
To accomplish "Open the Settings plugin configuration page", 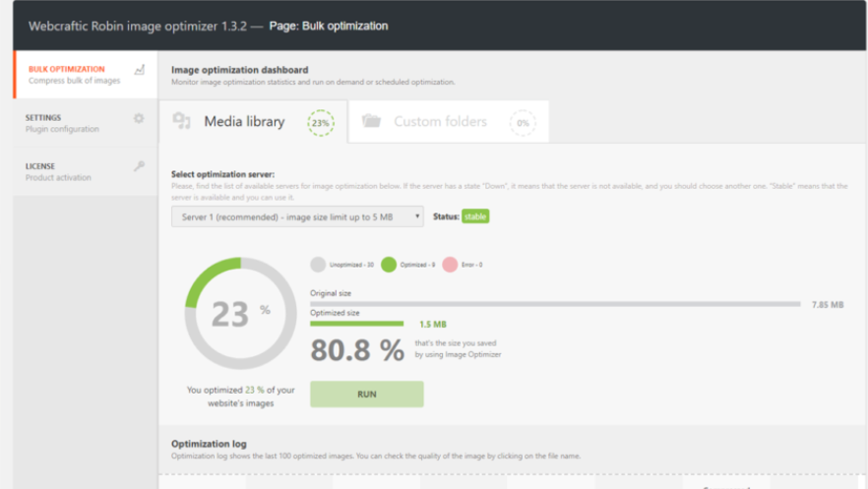I will [x=86, y=123].
